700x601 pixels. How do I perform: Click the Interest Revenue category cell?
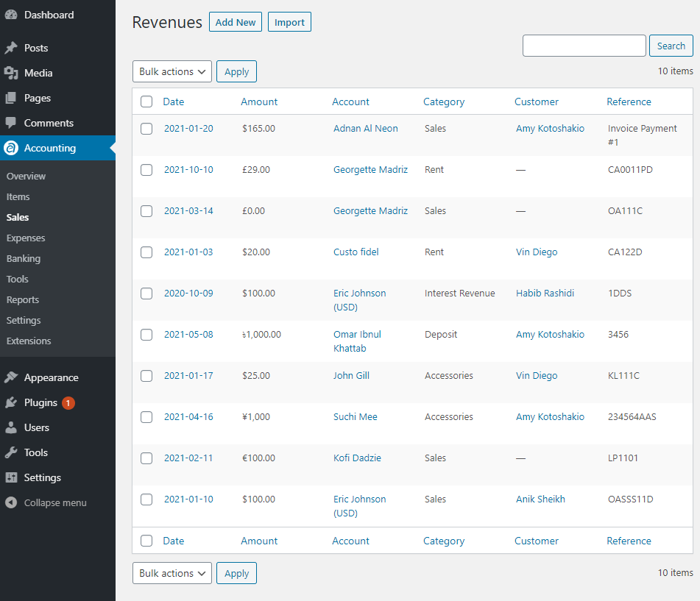459,293
